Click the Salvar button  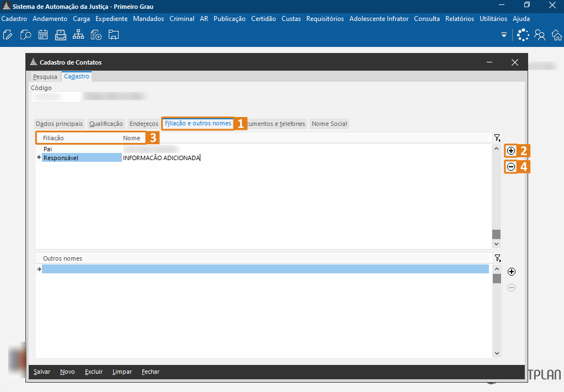pos(42,372)
